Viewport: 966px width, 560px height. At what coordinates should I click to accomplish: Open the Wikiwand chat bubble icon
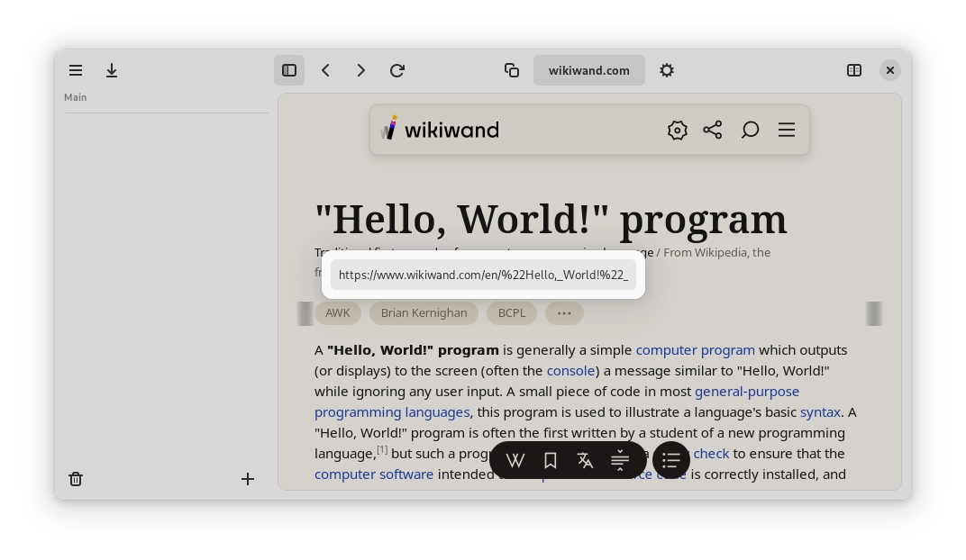(750, 131)
